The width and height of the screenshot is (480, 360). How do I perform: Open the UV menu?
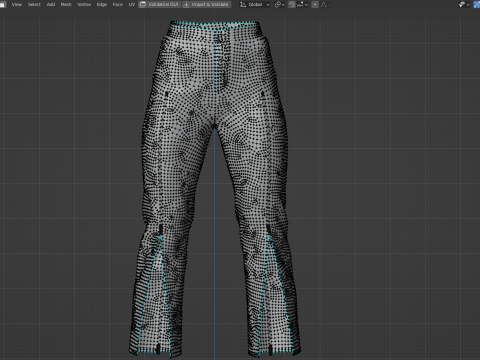tap(132, 4)
